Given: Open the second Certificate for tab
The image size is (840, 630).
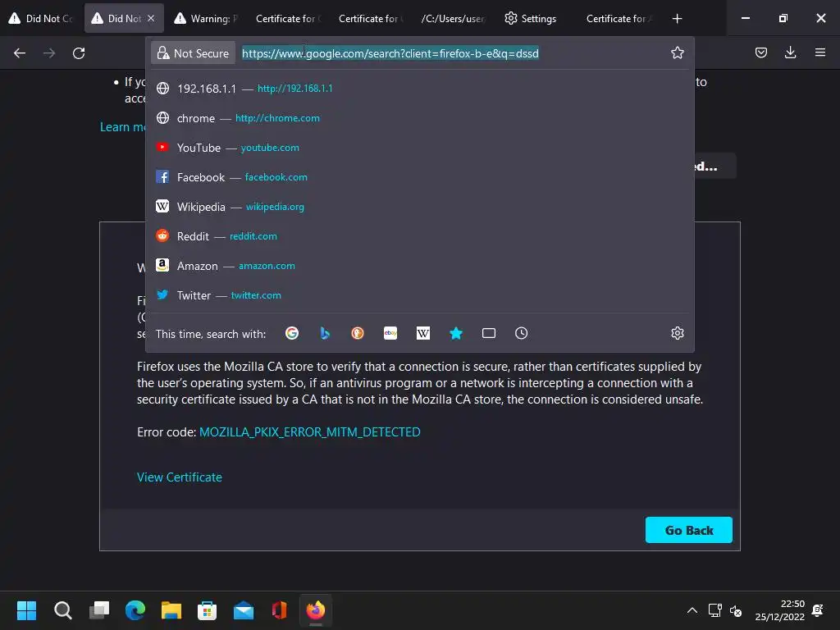Looking at the screenshot, I should click(371, 19).
